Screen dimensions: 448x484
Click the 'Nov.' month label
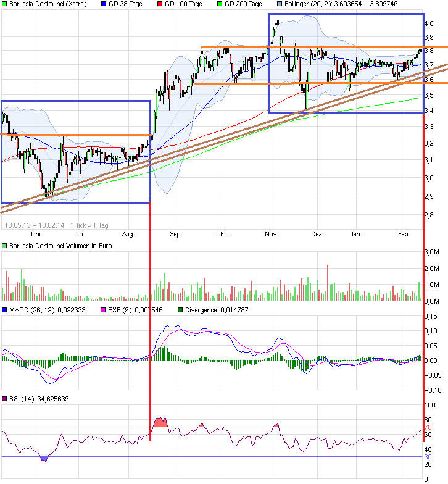click(x=272, y=234)
